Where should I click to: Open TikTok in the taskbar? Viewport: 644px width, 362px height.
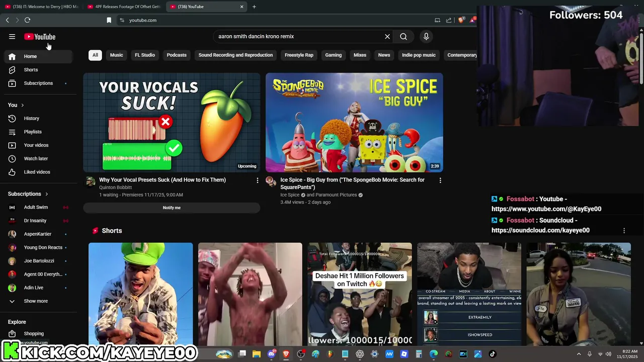coord(493,354)
